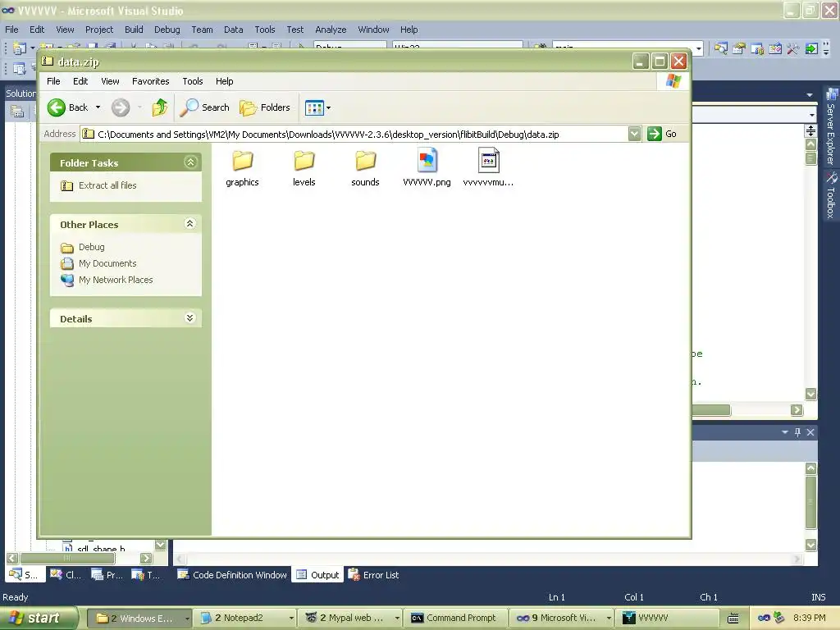Screen dimensions: 840x630
Task: Switch to Solution Explorer bottom tab
Action: [24, 575]
